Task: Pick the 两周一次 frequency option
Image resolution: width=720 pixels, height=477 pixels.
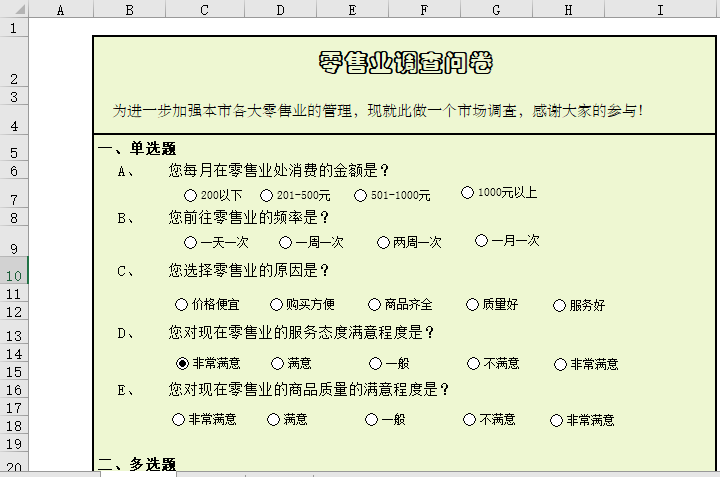Action: [x=383, y=242]
